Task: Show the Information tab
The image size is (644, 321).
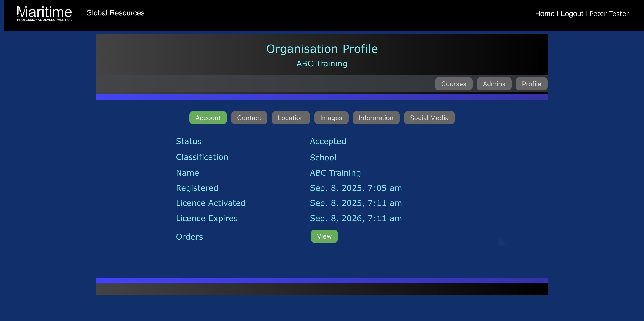Action: [x=376, y=118]
